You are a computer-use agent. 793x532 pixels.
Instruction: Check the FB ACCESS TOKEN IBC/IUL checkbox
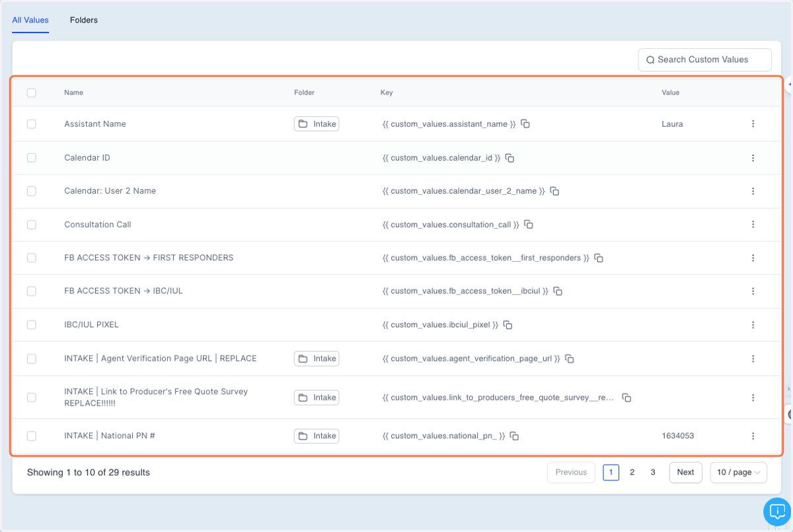[31, 291]
